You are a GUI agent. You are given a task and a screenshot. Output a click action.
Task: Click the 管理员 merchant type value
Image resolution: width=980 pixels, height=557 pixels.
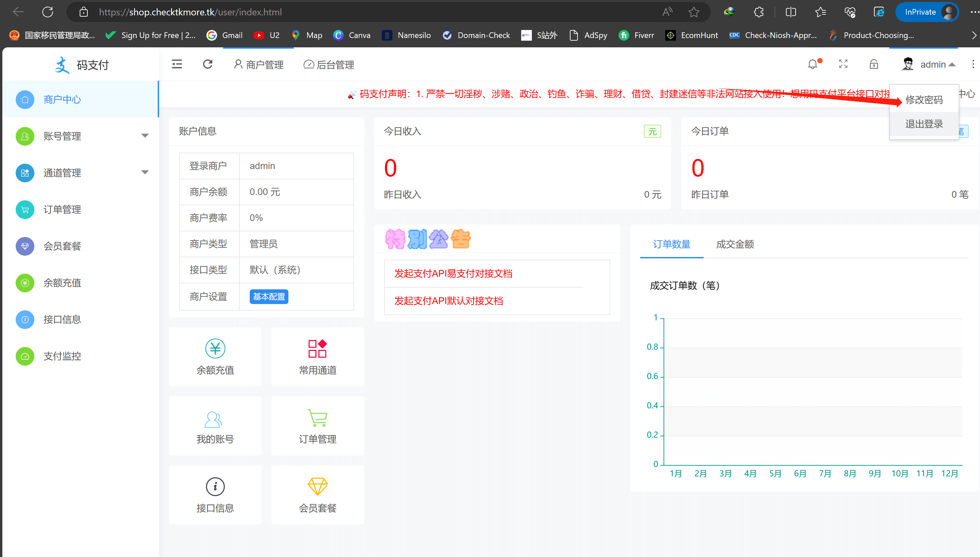tap(263, 244)
